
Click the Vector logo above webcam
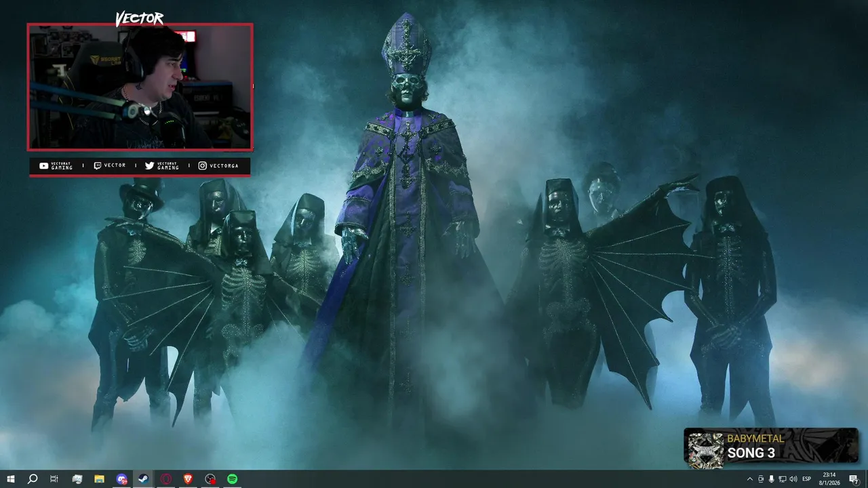[x=140, y=19]
